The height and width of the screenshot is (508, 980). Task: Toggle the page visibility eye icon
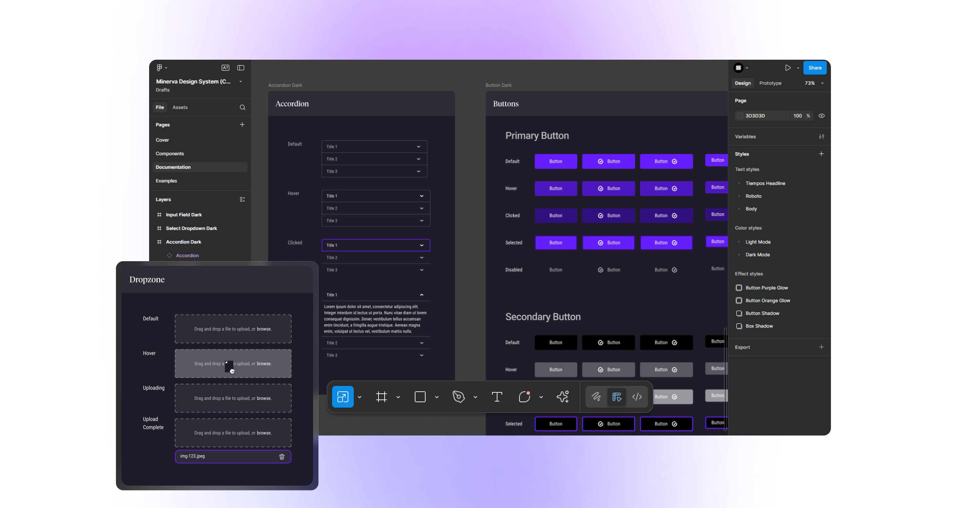(821, 115)
